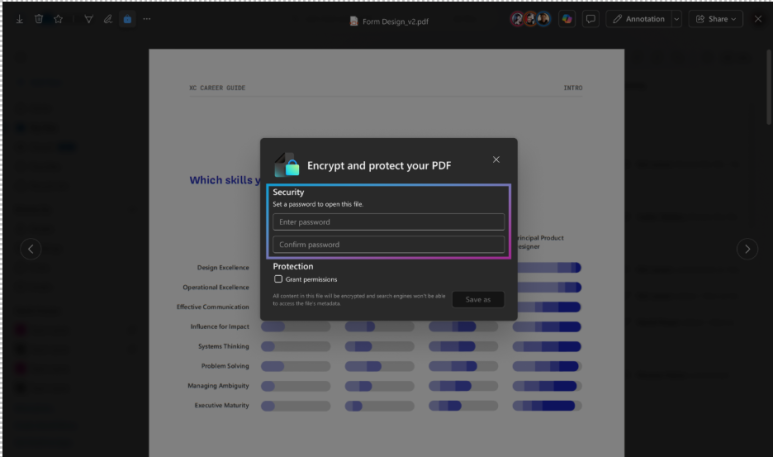Open the Share dropdown
The width and height of the screenshot is (773, 457).
pos(715,19)
